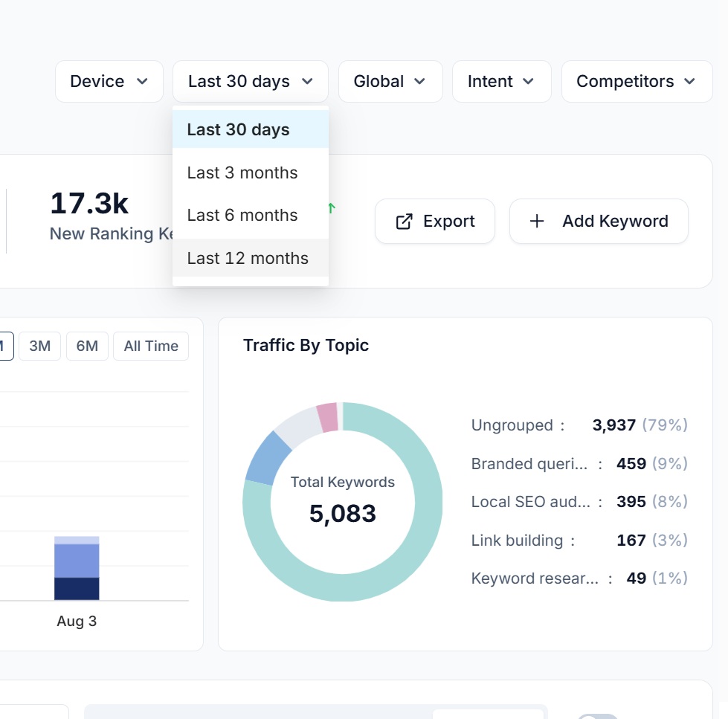Select Last 30 days menu option
Screen dimensions: 728x719
pos(251,129)
